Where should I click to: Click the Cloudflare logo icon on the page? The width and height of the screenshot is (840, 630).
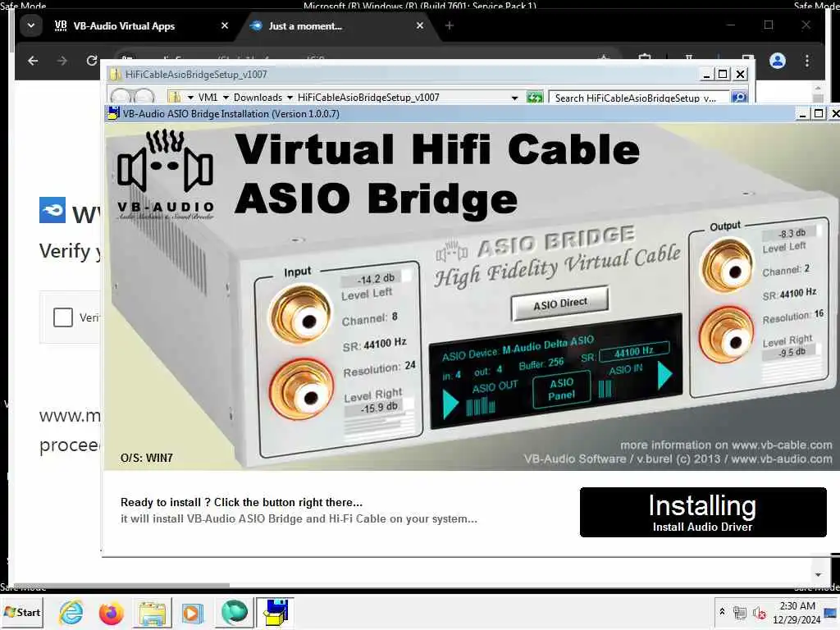(52, 210)
